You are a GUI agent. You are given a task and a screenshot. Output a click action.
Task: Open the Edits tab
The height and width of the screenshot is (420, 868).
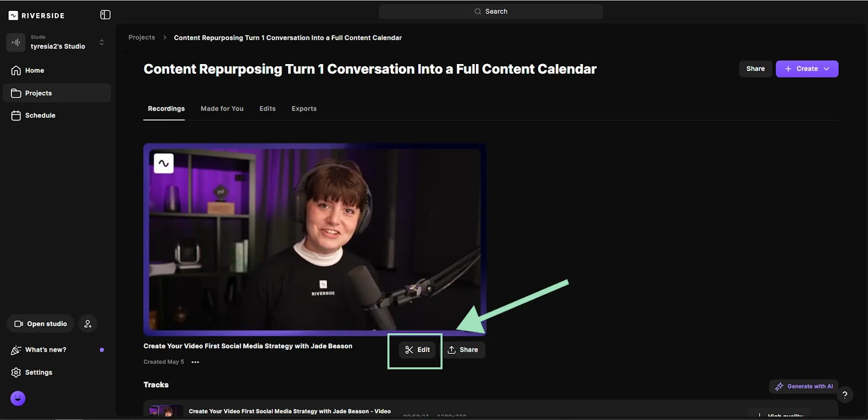[x=267, y=109]
